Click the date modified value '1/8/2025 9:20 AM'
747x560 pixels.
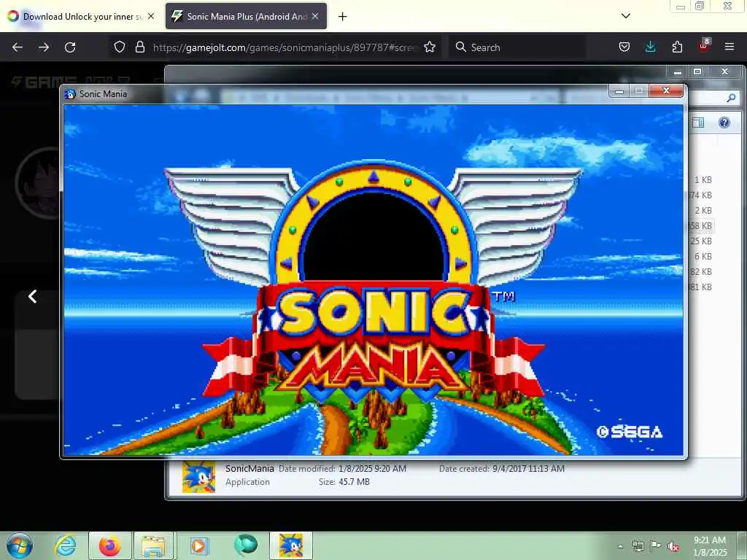[x=372, y=469]
